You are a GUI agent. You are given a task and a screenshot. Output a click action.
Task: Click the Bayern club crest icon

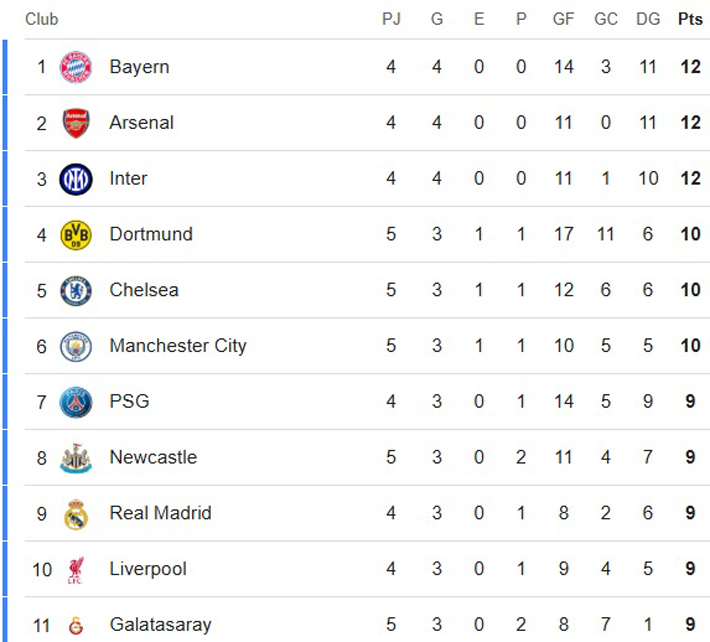tap(75, 67)
